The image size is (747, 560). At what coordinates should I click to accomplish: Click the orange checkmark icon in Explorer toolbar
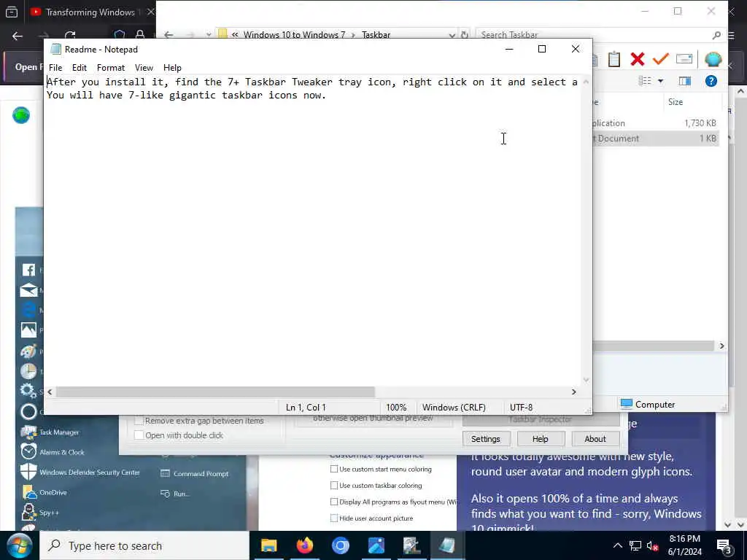pos(660,59)
